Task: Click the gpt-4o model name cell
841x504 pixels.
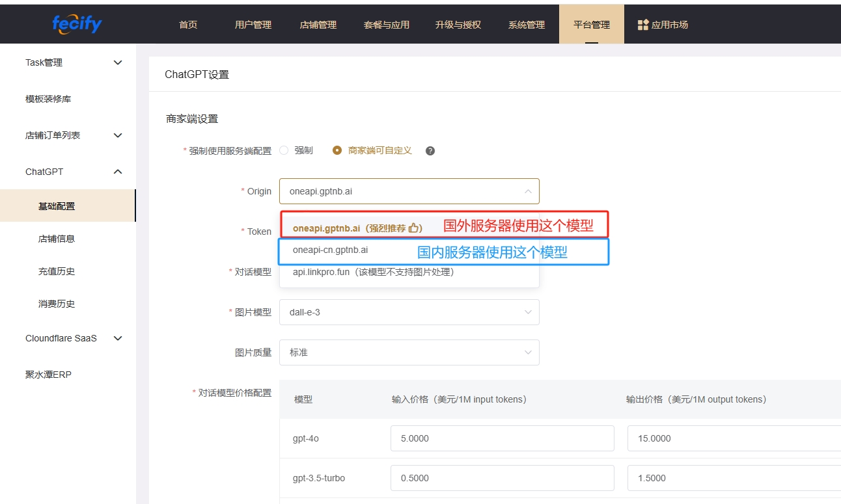Action: click(x=306, y=438)
